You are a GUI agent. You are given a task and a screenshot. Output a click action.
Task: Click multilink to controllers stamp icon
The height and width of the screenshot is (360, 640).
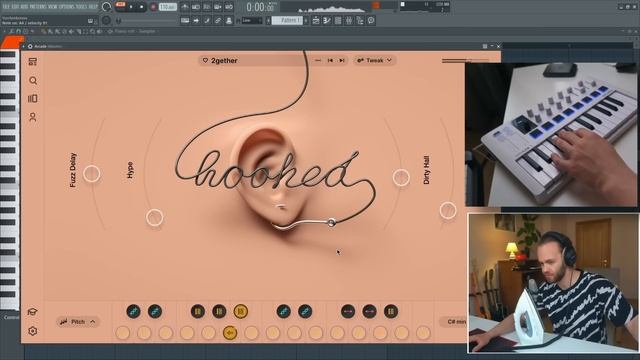(229, 20)
